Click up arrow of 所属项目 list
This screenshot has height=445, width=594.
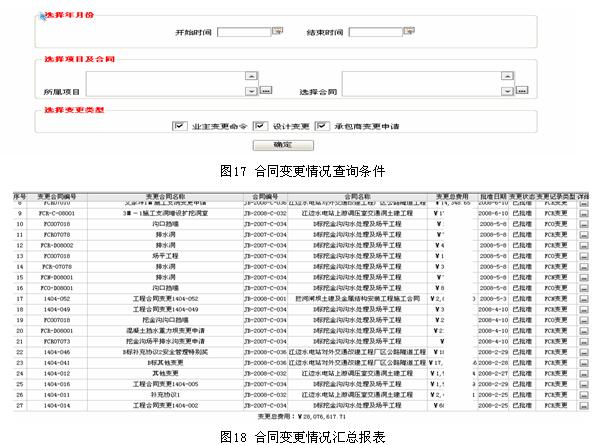coord(251,76)
